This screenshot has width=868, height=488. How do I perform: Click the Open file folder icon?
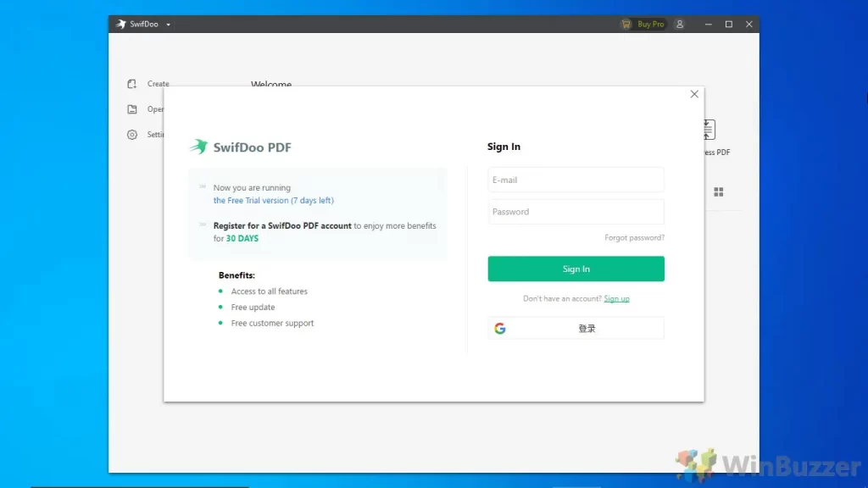click(x=131, y=108)
